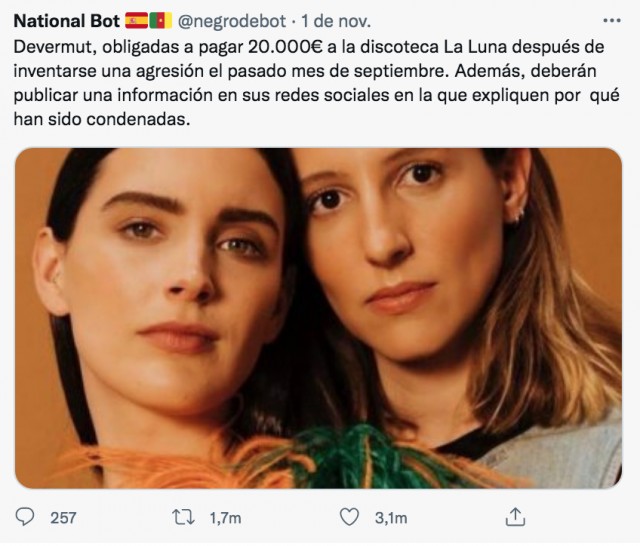Share the tweet via upload arrow icon
640x546 pixels.
515,517
